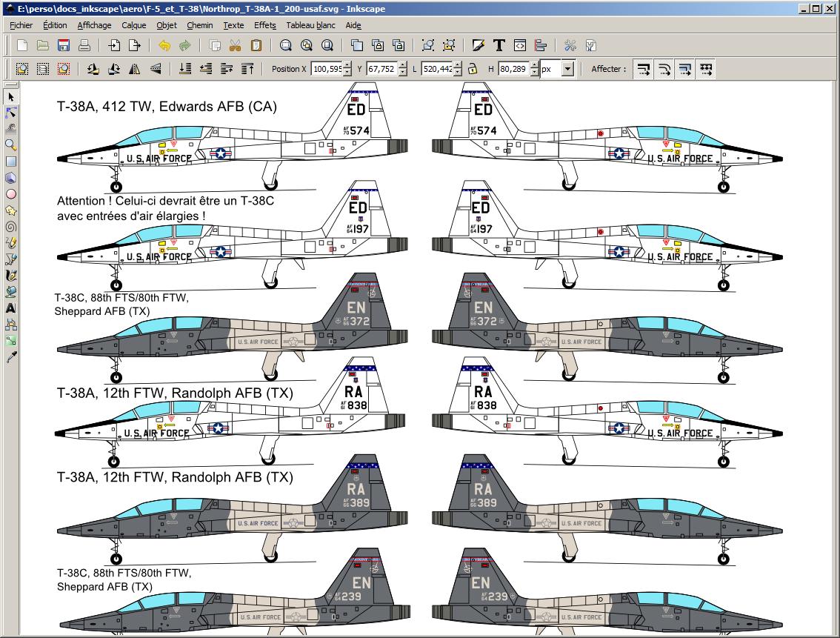The height and width of the screenshot is (638, 840).
Task: Pick the Rectangle drawing tool
Action: point(11,162)
